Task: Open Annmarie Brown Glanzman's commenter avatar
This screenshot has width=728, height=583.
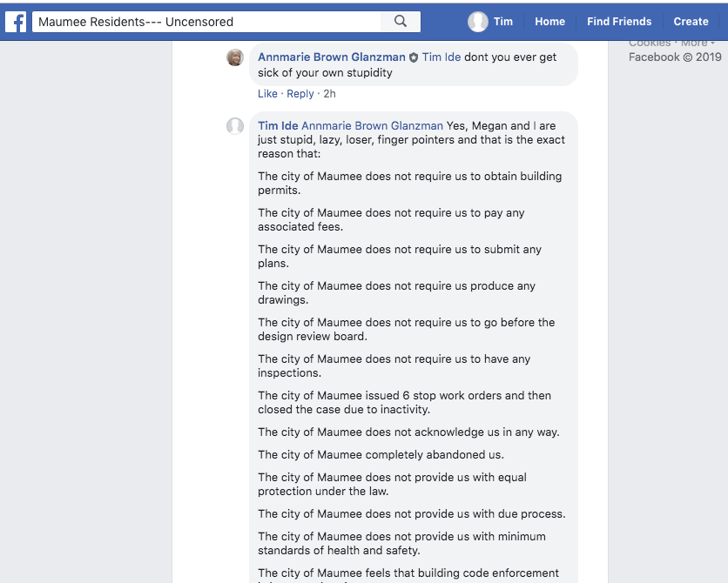Action: (235, 57)
